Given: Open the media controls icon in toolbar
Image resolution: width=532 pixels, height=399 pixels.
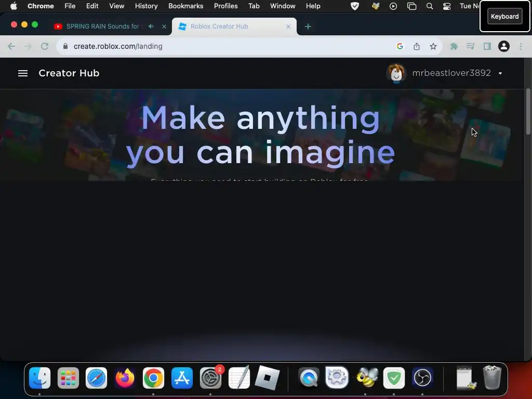Looking at the screenshot, I should pos(470,46).
